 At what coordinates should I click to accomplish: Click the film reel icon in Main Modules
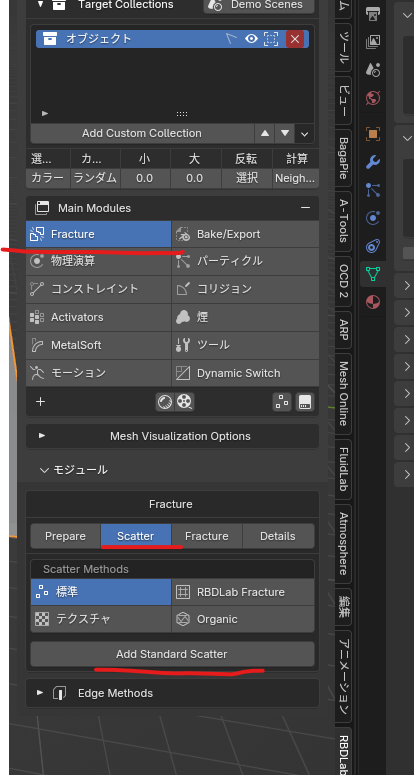[185, 402]
